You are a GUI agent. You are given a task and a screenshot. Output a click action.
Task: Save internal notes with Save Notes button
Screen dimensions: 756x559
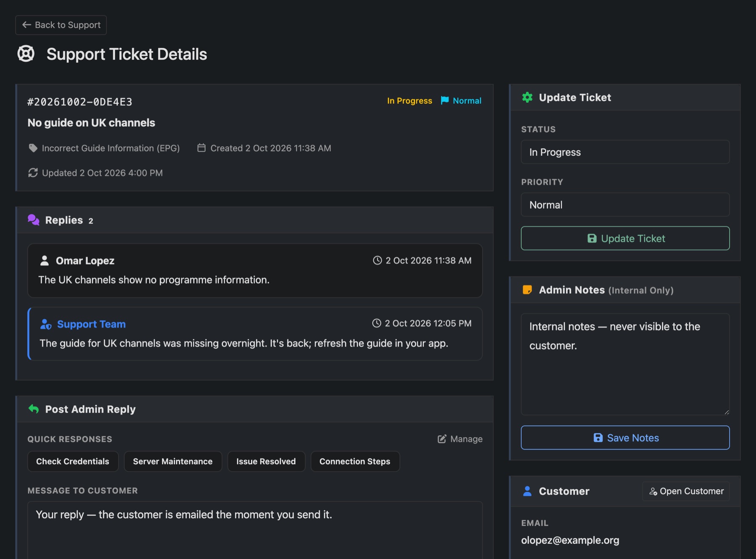[625, 438]
